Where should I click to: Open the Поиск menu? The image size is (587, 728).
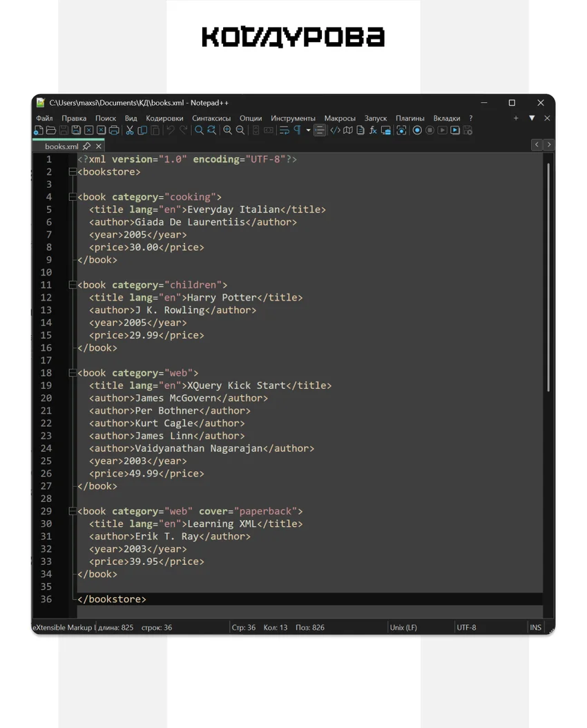click(x=106, y=118)
